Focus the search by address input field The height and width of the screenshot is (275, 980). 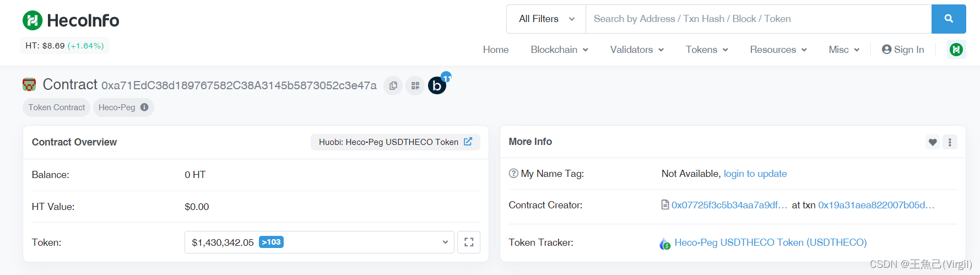tap(759, 19)
